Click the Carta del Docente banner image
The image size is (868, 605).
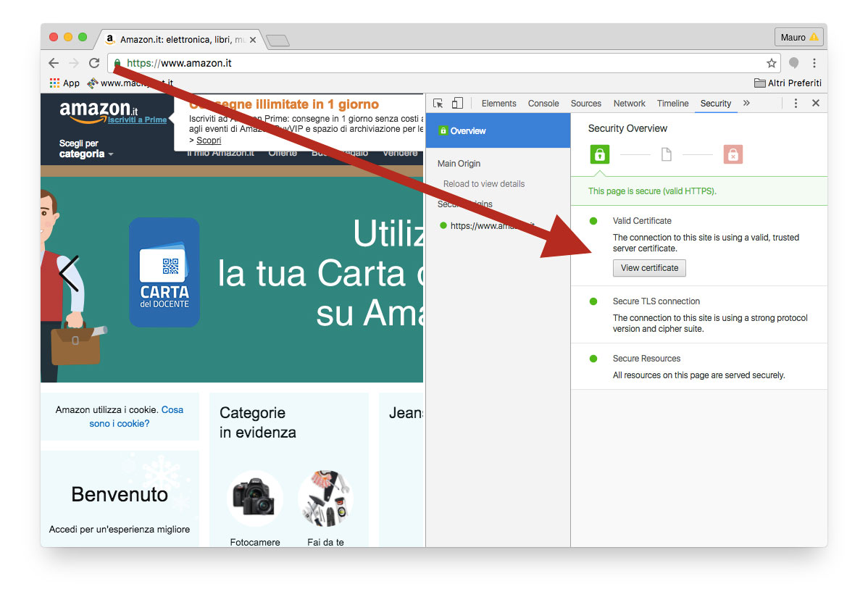pos(164,272)
